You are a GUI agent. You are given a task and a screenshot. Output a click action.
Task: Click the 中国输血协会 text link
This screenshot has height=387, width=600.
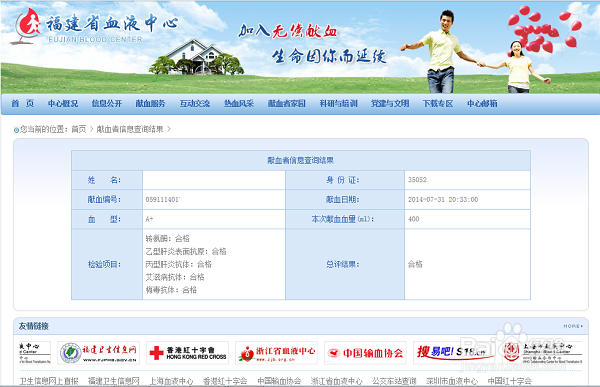click(x=279, y=381)
